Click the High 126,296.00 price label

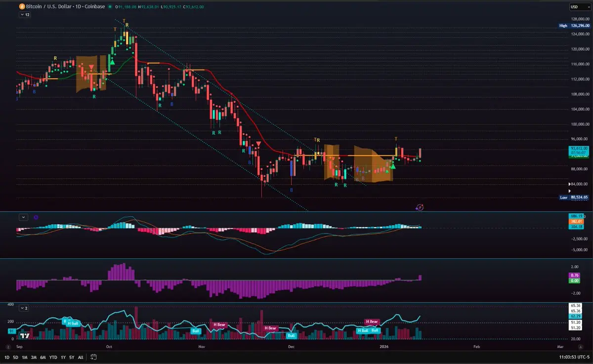pyautogui.click(x=574, y=26)
